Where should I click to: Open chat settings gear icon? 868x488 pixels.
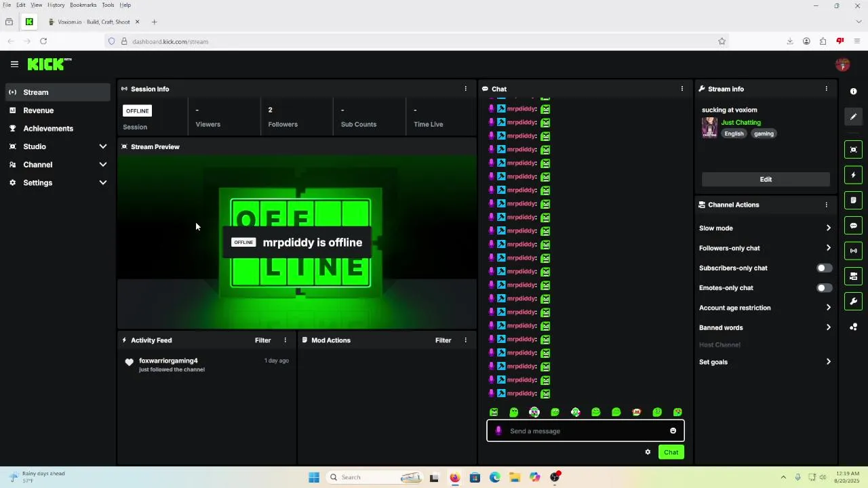[x=648, y=452]
